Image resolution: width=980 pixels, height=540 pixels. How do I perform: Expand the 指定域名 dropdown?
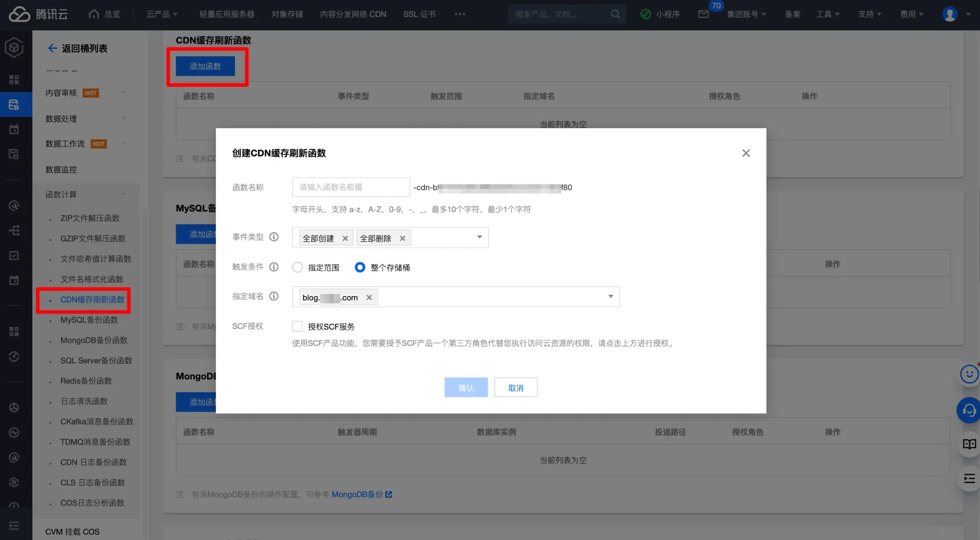[x=610, y=296]
